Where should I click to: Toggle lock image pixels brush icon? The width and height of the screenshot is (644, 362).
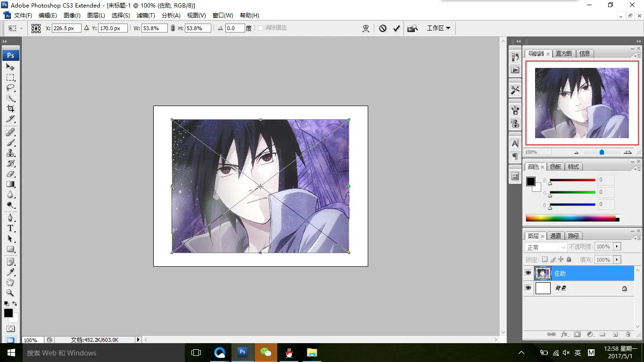pos(553,259)
